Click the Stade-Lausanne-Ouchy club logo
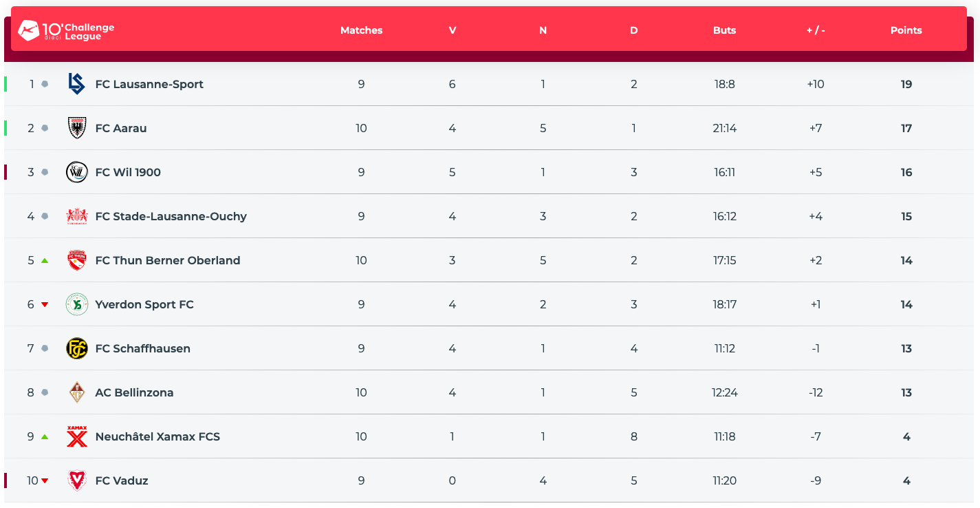This screenshot has height=508, width=980. [77, 216]
